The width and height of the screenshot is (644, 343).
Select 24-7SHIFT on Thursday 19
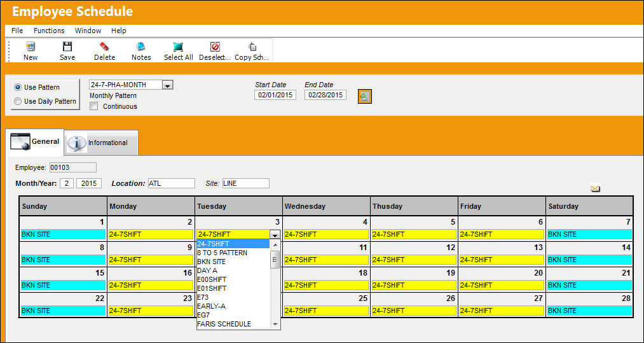[x=414, y=286]
